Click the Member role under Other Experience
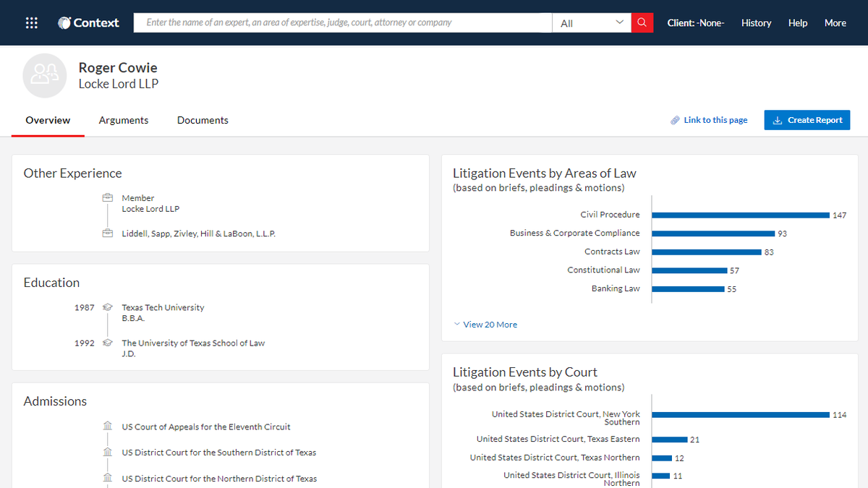This screenshot has width=868, height=488. coord(138,198)
